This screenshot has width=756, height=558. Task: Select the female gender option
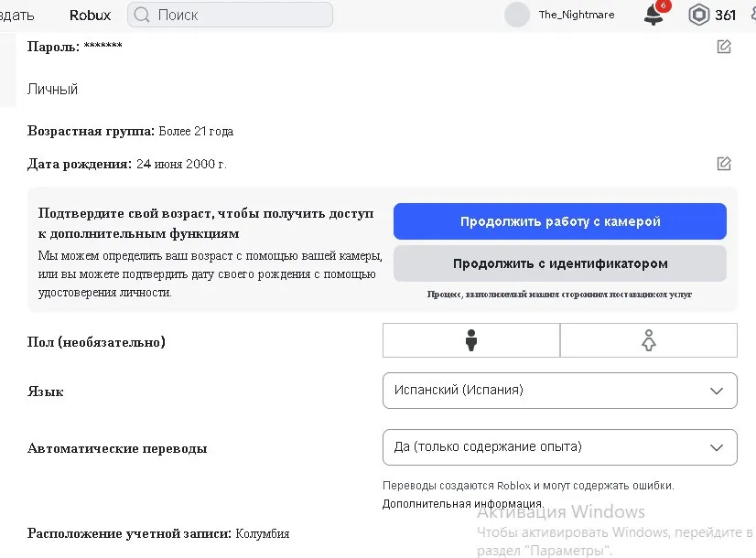click(x=649, y=340)
